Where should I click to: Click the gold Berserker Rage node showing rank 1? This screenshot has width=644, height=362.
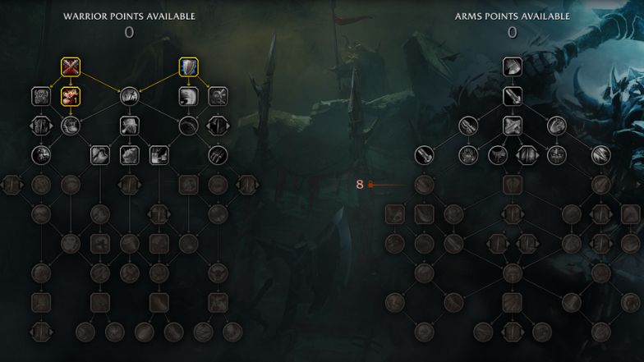tap(71, 97)
